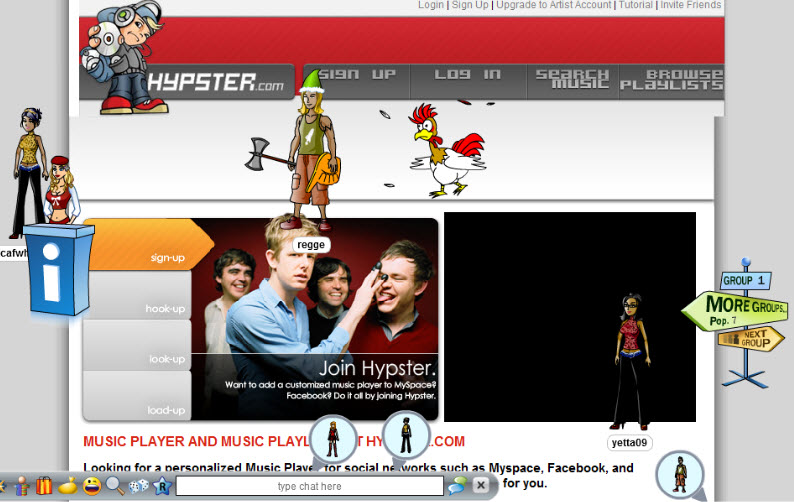
Task: Click the yetta09 name label
Action: click(629, 443)
